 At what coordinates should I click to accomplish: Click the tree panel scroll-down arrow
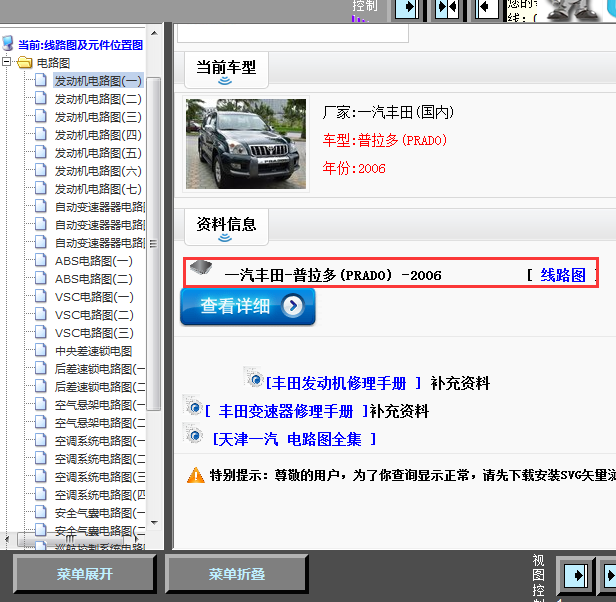(154, 523)
